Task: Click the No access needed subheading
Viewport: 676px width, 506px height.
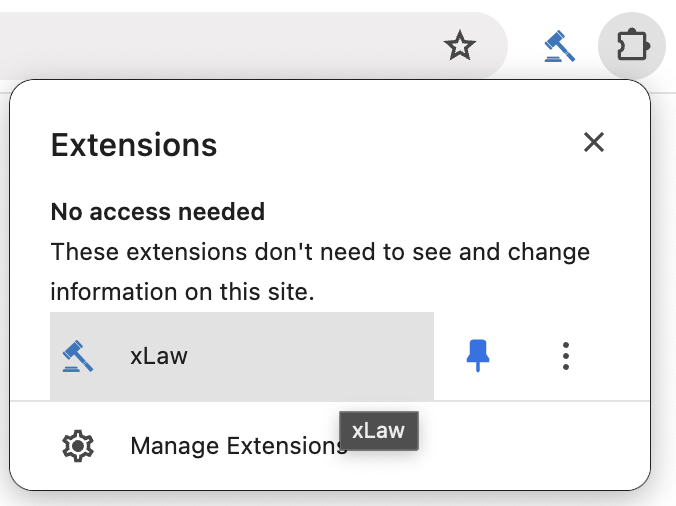Action: (x=158, y=212)
